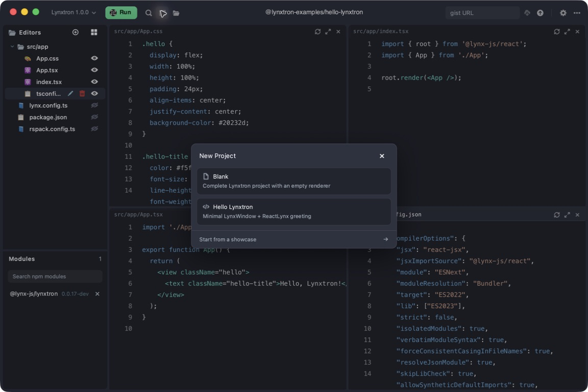Click the src/app/index.tsx pane title
This screenshot has width=588, height=392.
click(381, 31)
